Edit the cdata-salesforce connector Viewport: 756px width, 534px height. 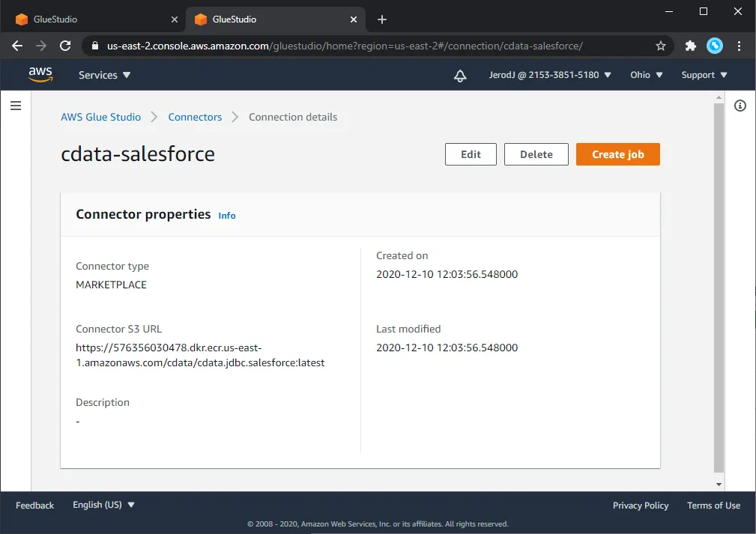tap(470, 154)
